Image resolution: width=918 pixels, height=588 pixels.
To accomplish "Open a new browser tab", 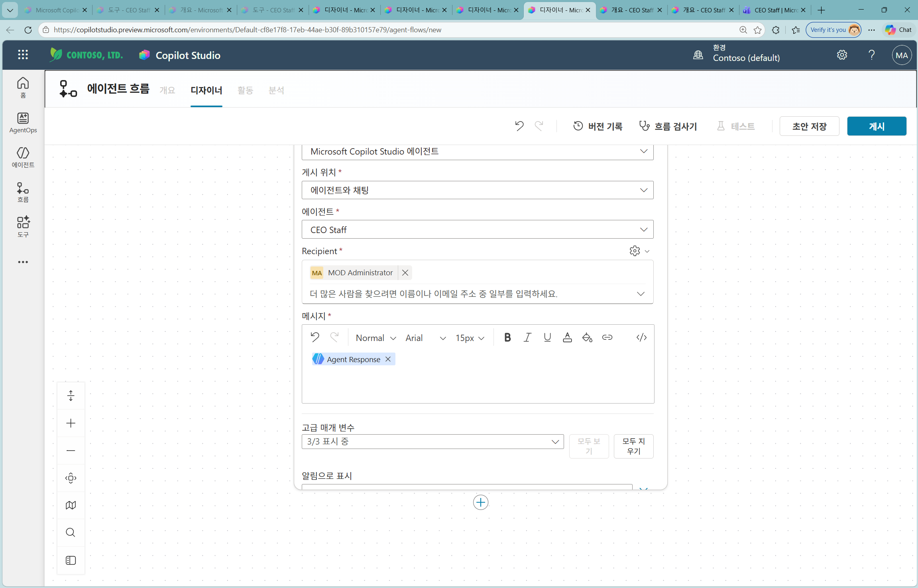I will tap(821, 10).
